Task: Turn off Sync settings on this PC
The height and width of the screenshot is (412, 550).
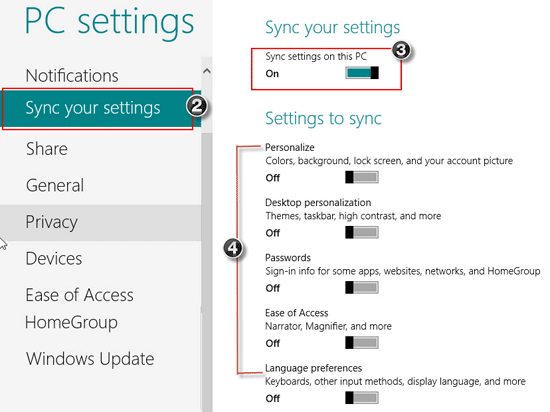Action: point(362,73)
